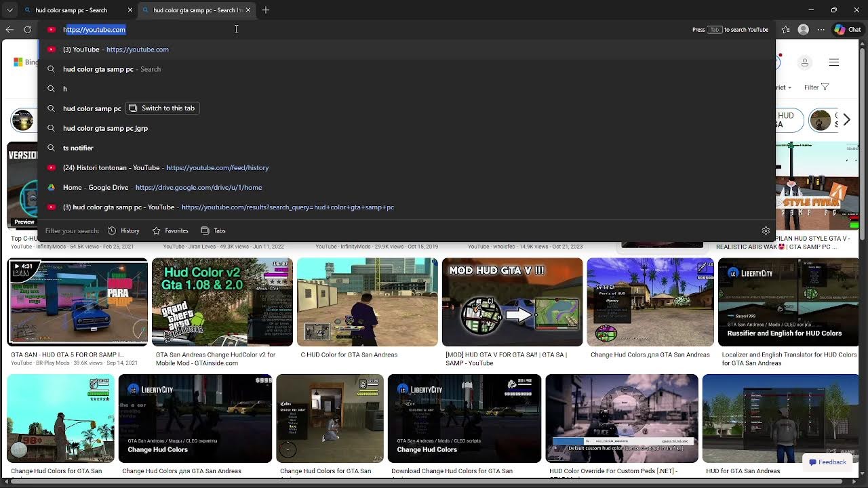Open LibertyCity thumbnail labeled 'Mods / CLEO scripts'

465,418
